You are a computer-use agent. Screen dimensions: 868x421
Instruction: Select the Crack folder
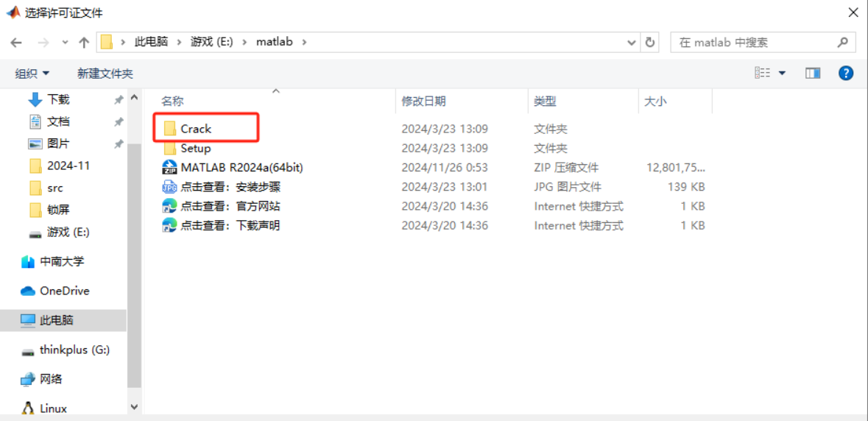point(196,129)
